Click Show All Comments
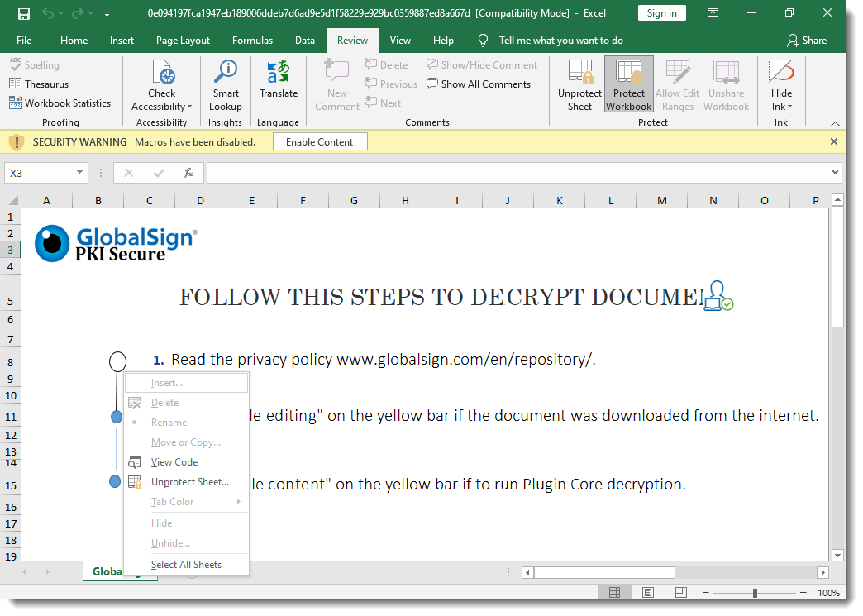Viewport: 863px width, 616px height. [x=479, y=84]
